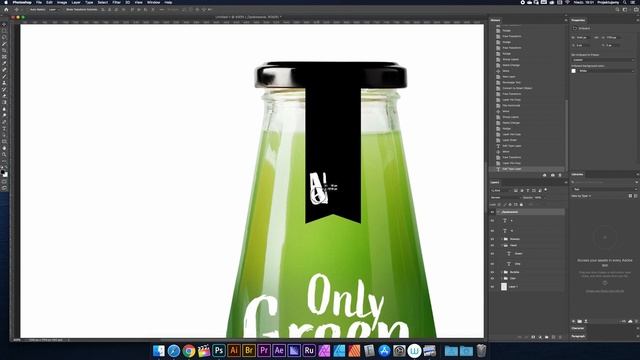Open the History panel flyout menu
The width and height of the screenshot is (640, 360).
[566, 20]
